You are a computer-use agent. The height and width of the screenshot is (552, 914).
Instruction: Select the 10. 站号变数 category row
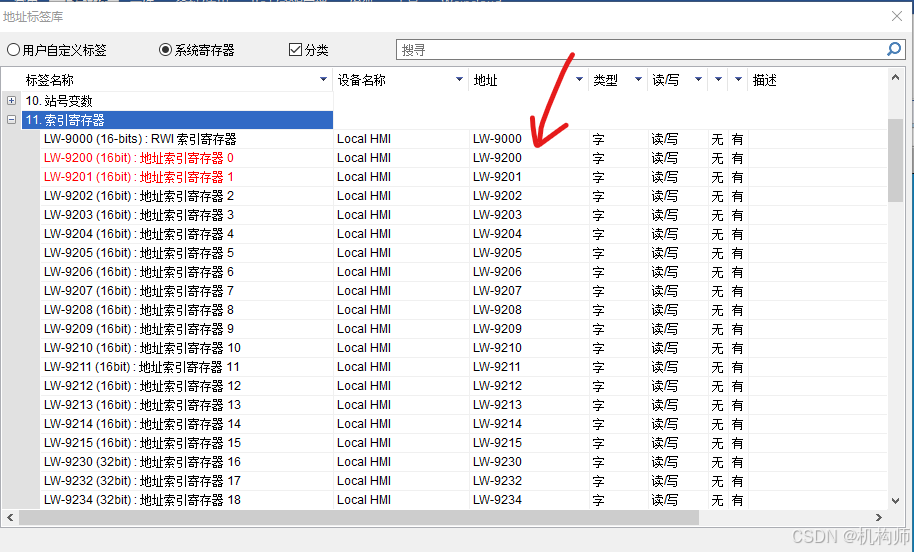click(x=177, y=101)
